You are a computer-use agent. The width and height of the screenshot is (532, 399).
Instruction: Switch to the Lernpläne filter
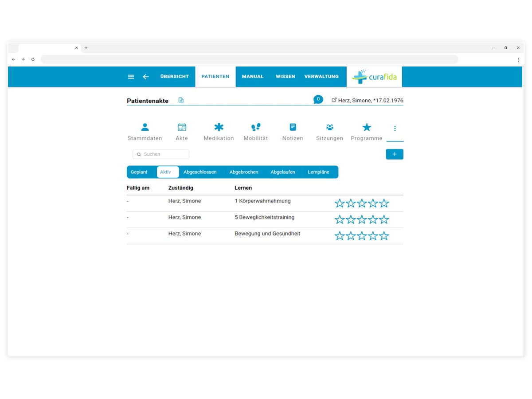tap(319, 172)
